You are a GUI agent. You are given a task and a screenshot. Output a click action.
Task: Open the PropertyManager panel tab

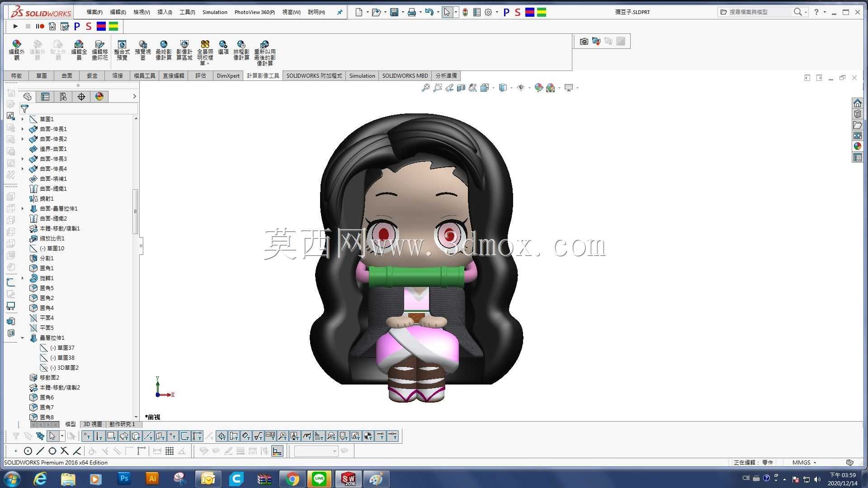(45, 96)
